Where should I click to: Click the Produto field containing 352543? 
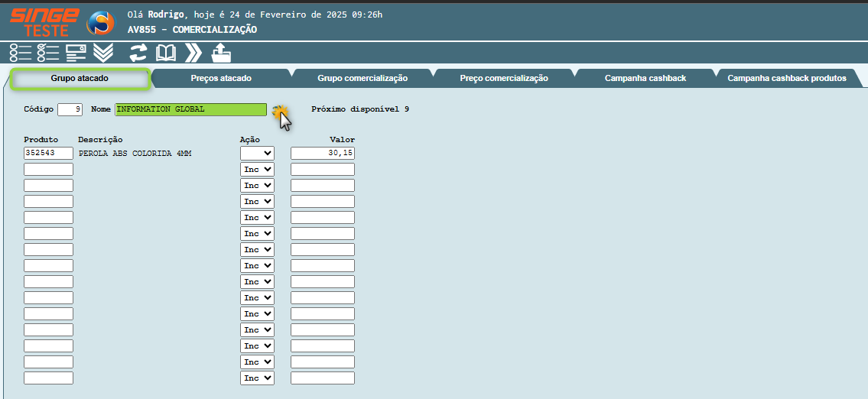pos(48,153)
